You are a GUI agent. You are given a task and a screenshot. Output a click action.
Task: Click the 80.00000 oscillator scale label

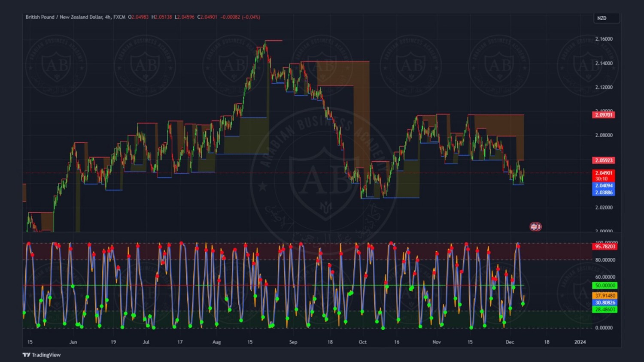point(605,260)
